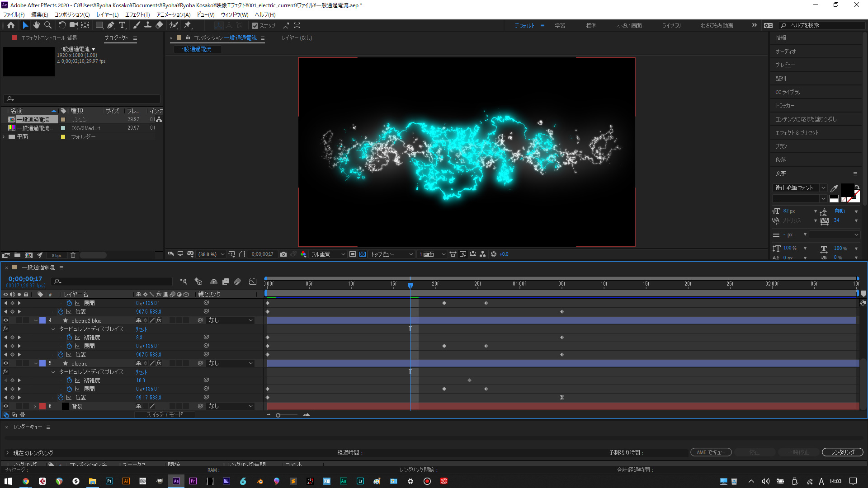Image resolution: width=868 pixels, height=488 pixels.
Task: Open the Graph Editor in the timeline
Action: (x=253, y=282)
